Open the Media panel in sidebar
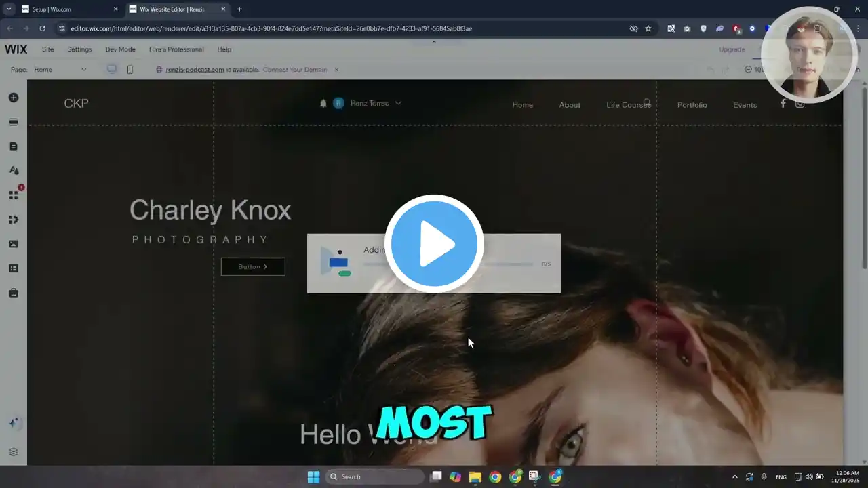868x488 pixels. pos(14,244)
